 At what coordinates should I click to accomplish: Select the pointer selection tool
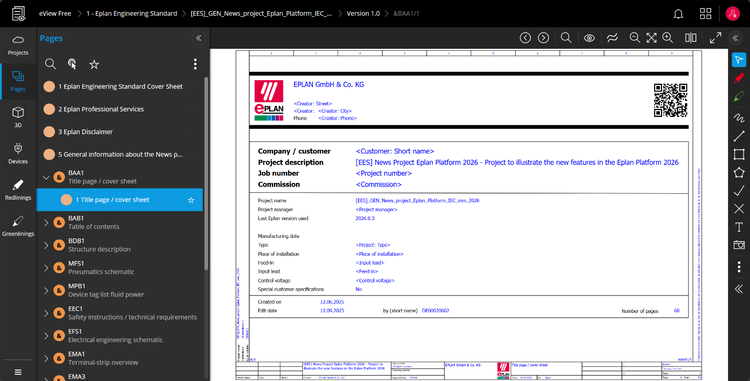(x=739, y=60)
